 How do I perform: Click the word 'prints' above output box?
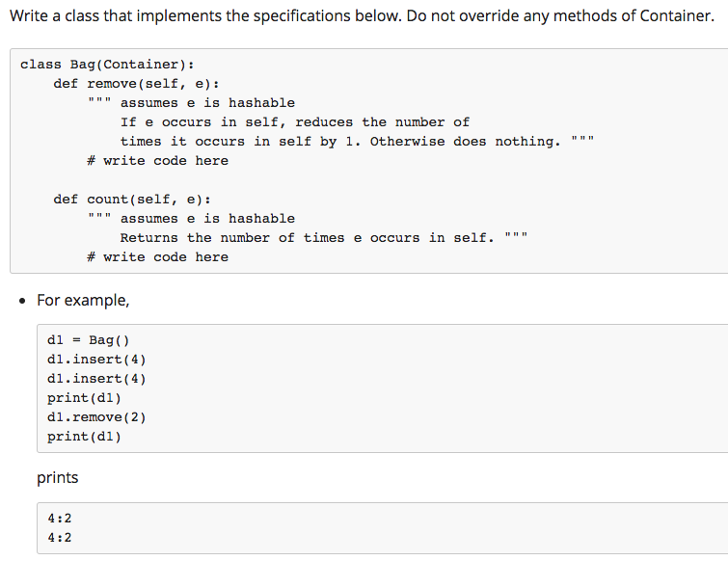point(58,478)
